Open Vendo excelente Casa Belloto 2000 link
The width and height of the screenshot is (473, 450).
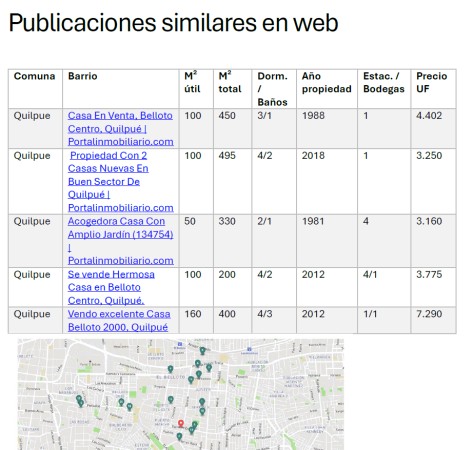point(119,320)
